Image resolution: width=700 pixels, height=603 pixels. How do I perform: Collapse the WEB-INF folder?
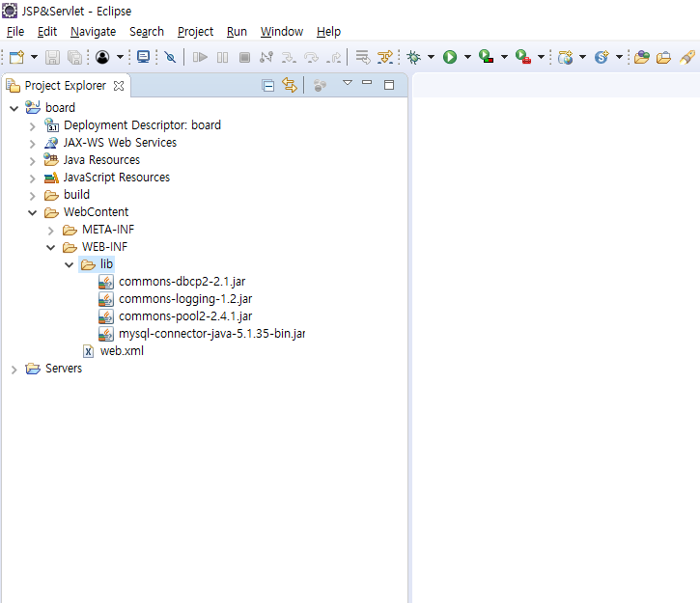pos(51,248)
